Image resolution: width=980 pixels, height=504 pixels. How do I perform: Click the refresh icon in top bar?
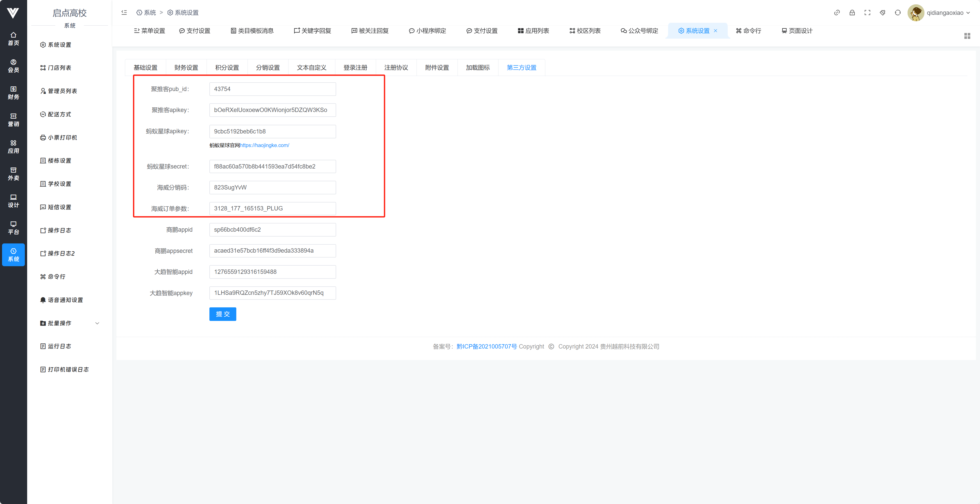coord(898,13)
